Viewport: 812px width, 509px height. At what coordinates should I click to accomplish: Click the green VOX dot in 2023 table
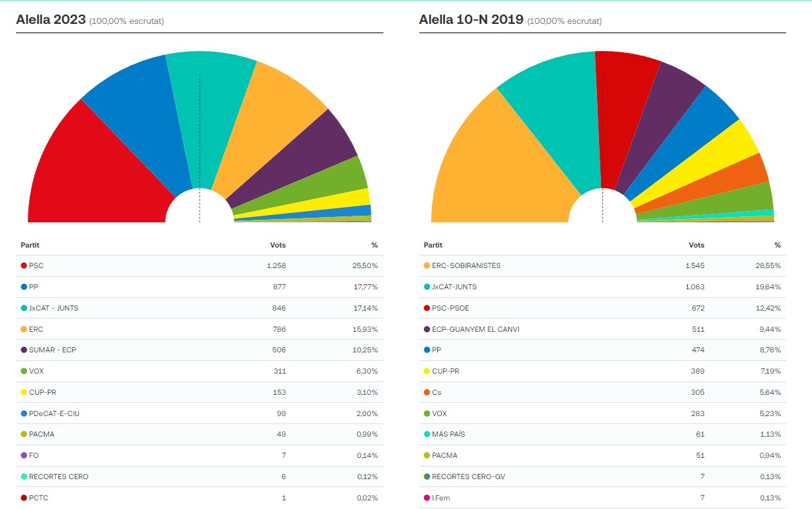24,371
